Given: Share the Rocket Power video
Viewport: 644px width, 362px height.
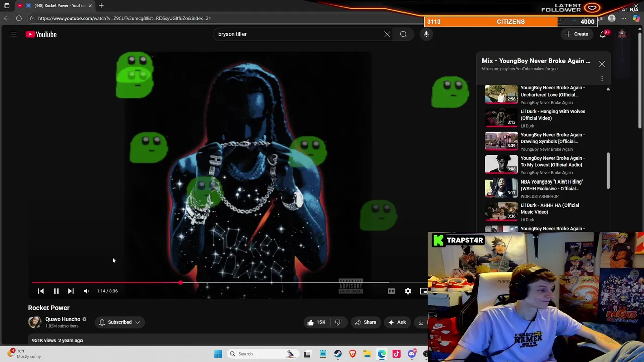Looking at the screenshot, I should click(x=365, y=322).
